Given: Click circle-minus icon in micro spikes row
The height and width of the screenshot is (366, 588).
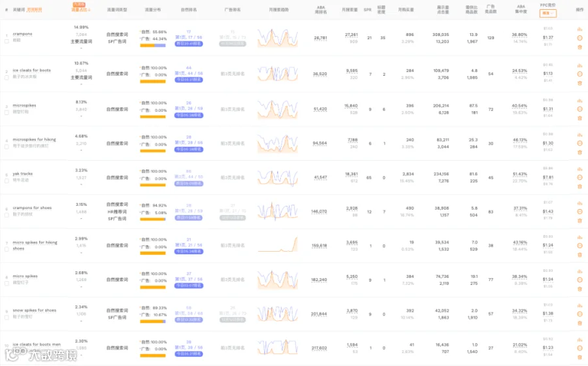Looking at the screenshot, I should pos(580,280).
